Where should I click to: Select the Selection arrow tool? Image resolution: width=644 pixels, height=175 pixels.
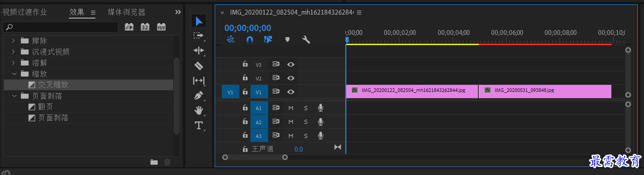click(199, 21)
